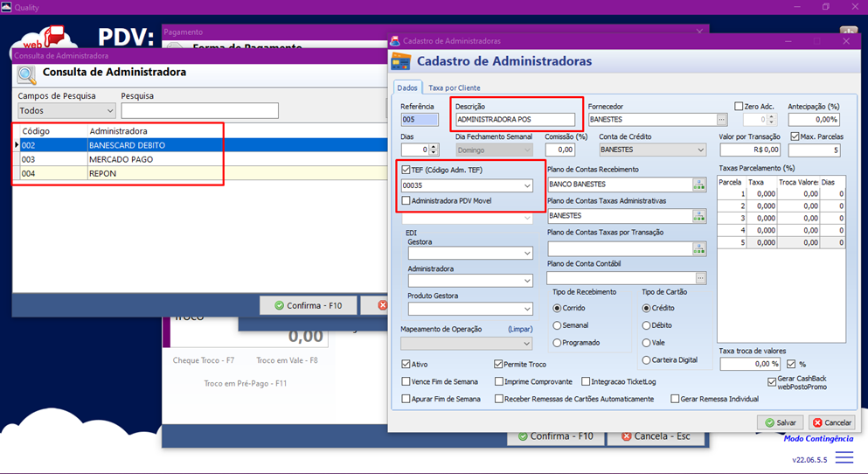The width and height of the screenshot is (868, 474).
Task: Select the Corrido radio option
Action: click(557, 308)
